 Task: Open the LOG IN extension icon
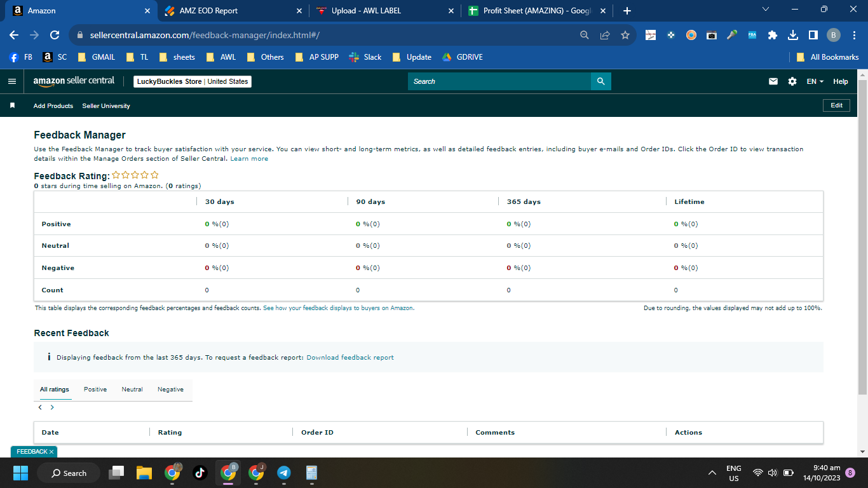651,35
